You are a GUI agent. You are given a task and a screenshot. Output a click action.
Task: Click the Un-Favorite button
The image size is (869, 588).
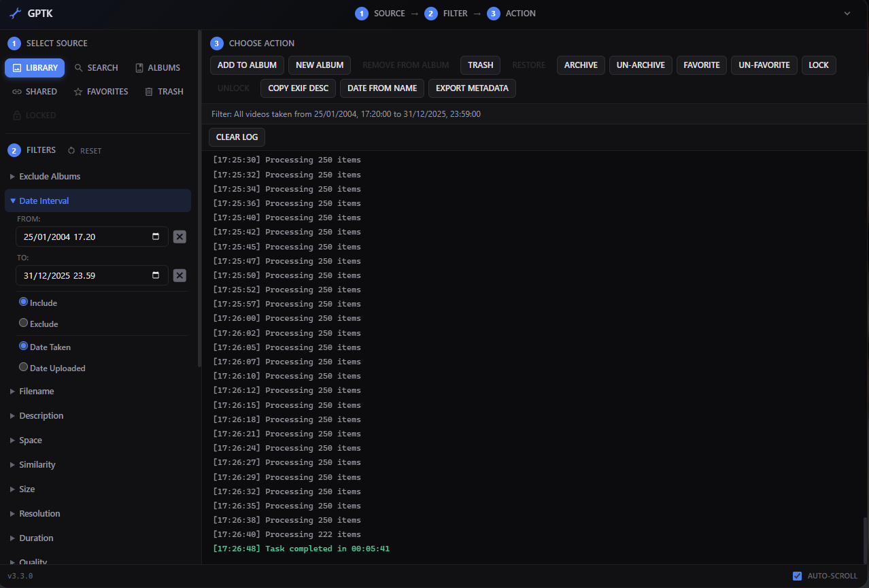coord(764,65)
